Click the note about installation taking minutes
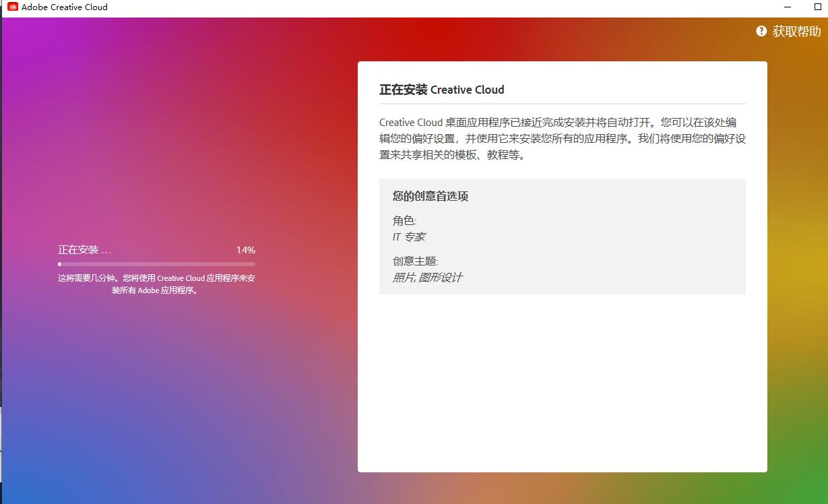The image size is (828, 504). pos(156,284)
